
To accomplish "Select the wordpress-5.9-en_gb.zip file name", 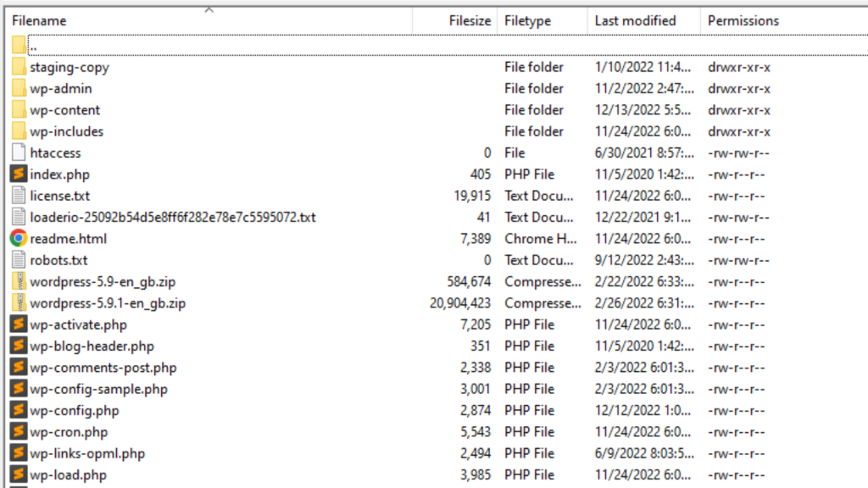I will (103, 281).
